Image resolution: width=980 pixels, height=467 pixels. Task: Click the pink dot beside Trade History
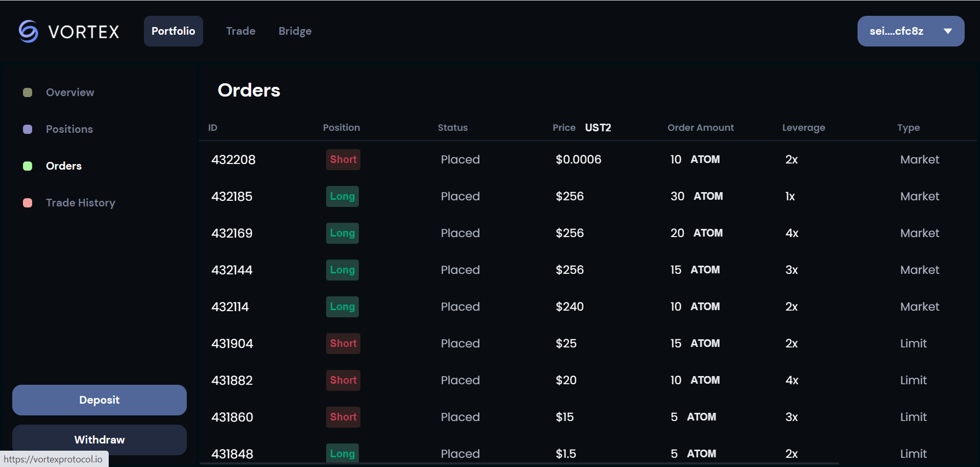point(28,203)
